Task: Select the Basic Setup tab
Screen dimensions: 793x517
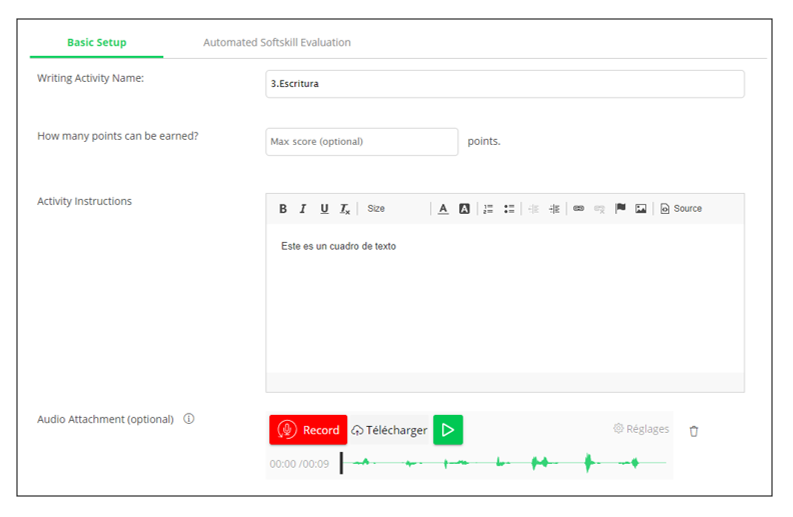Action: 96,43
